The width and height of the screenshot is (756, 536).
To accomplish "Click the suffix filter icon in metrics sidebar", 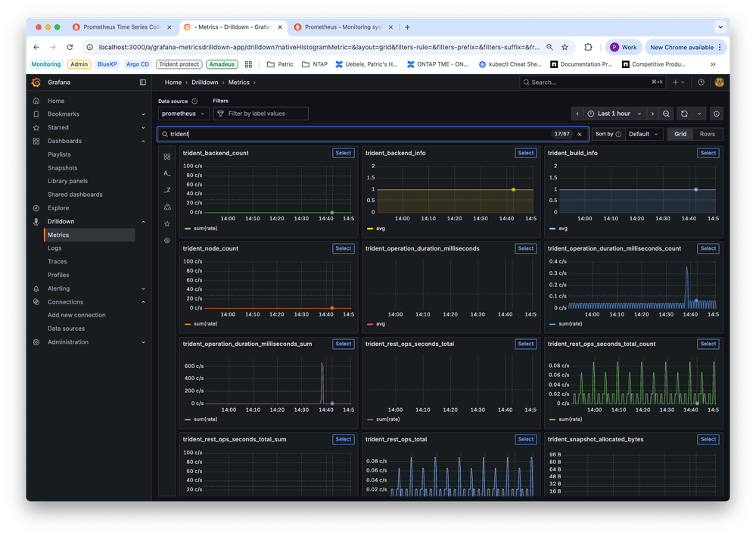I will [166, 190].
